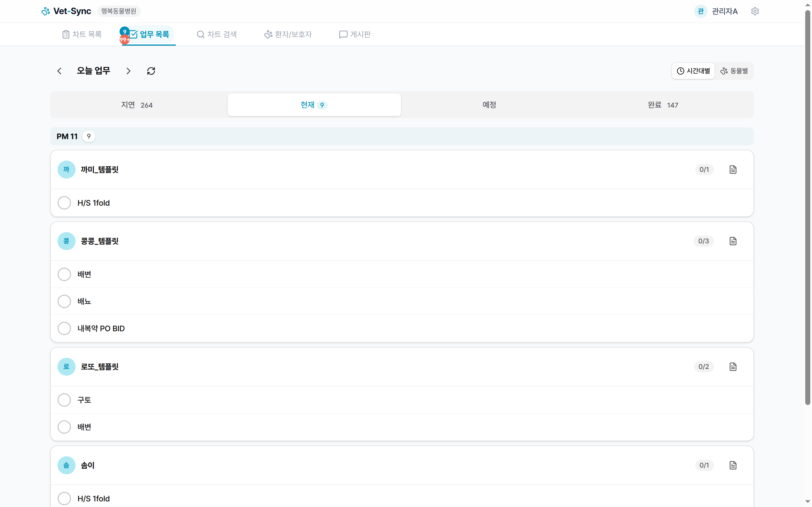Open chart document icon for 솜이
Image resolution: width=812 pixels, height=507 pixels.
point(733,465)
